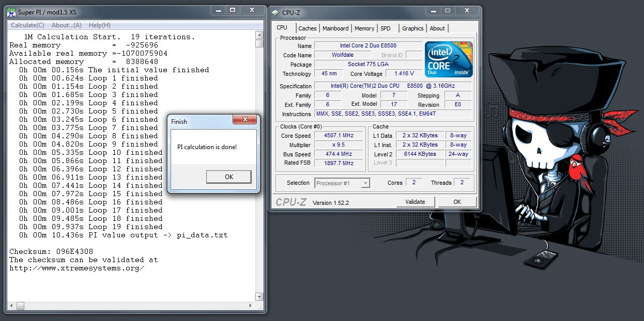Click the 'PI value output -> pi_data.txt' line

tap(123, 235)
